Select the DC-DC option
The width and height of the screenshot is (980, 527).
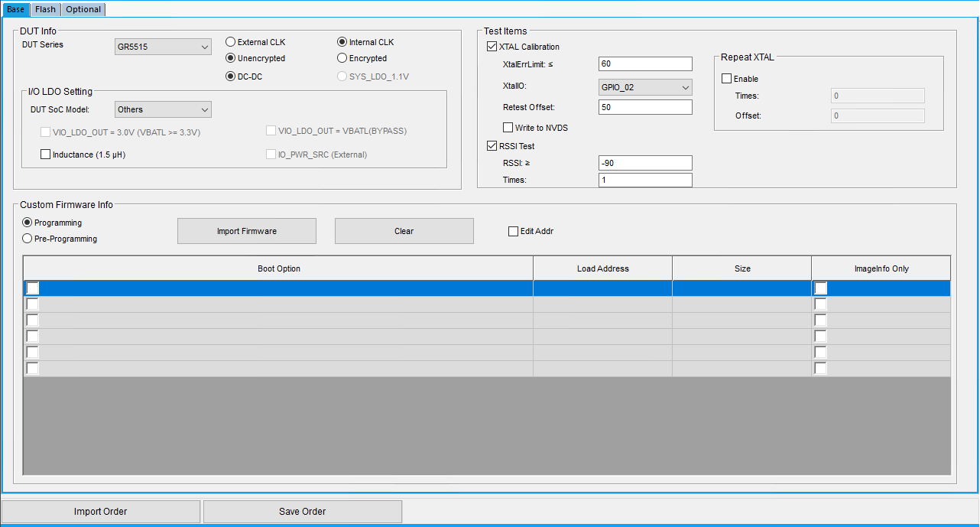tap(230, 76)
